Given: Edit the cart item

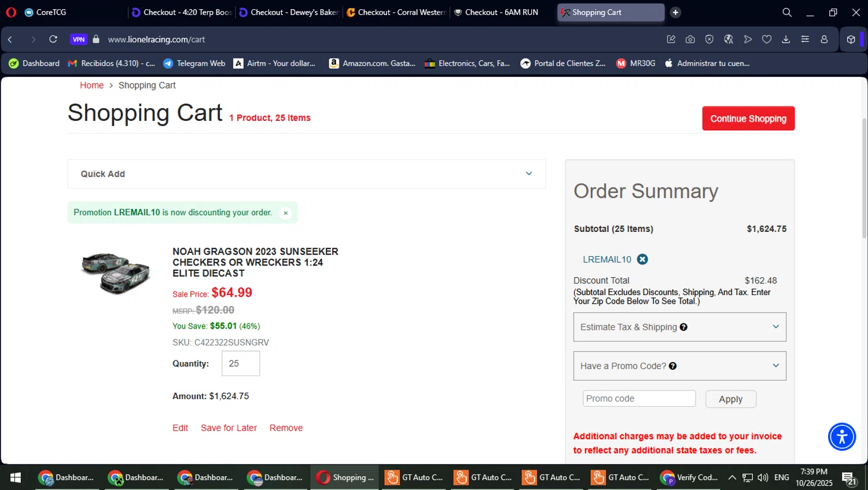Looking at the screenshot, I should tap(180, 428).
